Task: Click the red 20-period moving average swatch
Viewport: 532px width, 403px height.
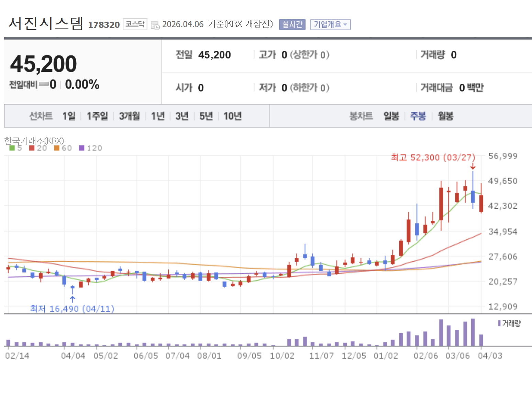Action: click(x=32, y=148)
